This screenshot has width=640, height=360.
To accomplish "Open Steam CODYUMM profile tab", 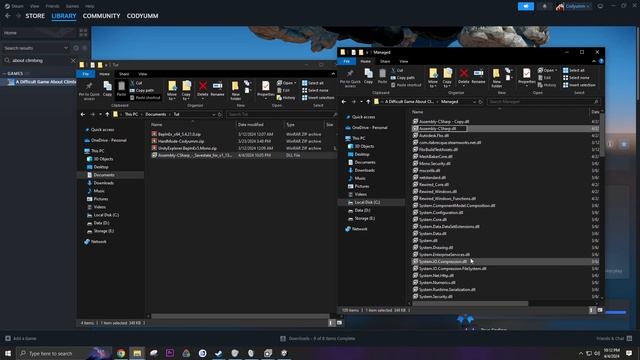I will click(x=142, y=16).
